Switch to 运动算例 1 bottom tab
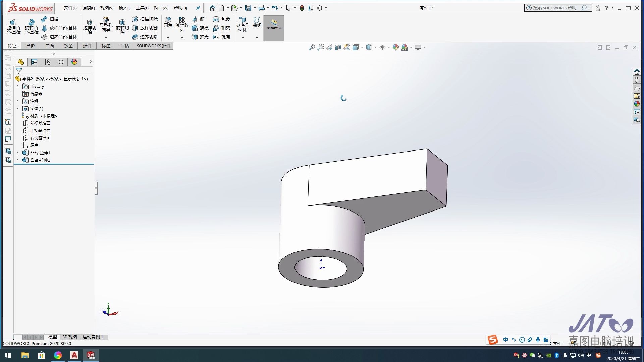 pos(93,337)
